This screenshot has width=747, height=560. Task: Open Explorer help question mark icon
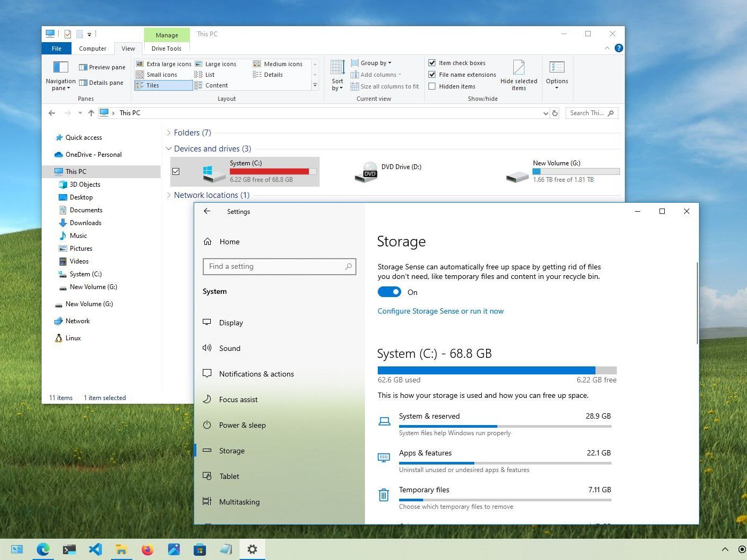pos(619,48)
